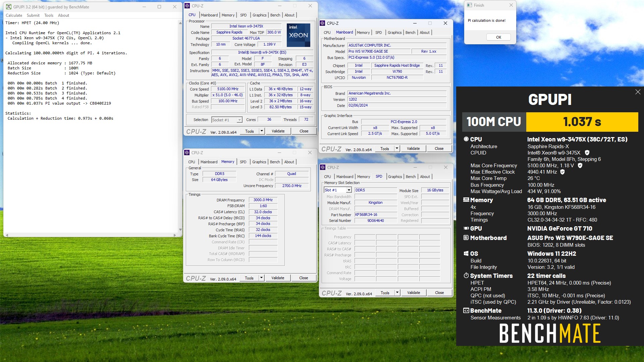Click the verified shield beside CPUID value

(587, 153)
